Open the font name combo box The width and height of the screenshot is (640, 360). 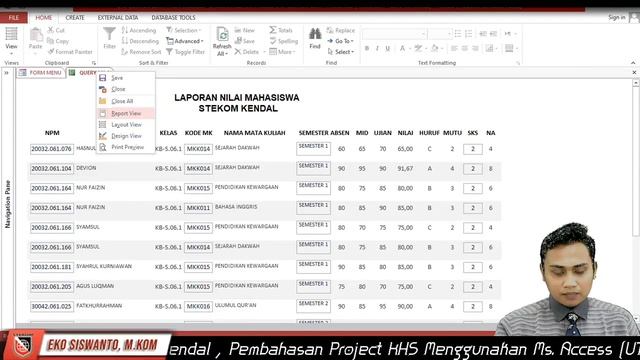(x=394, y=34)
